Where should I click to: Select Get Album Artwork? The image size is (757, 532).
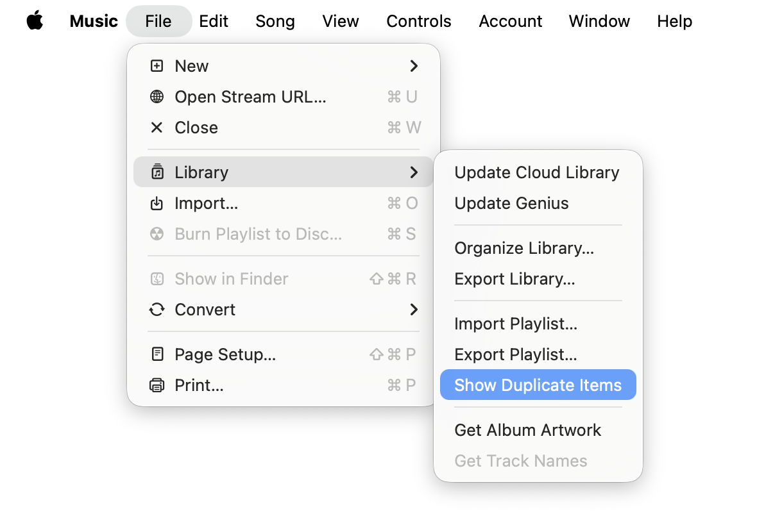[527, 430]
